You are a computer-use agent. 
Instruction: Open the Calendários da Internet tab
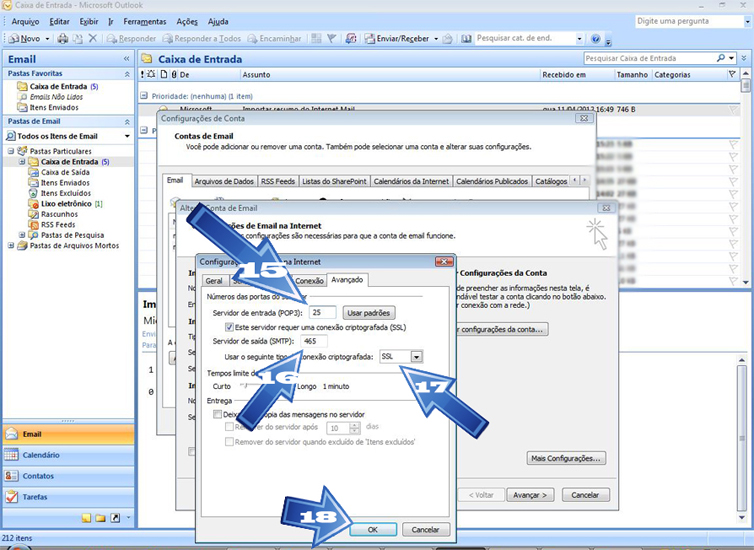(x=411, y=181)
